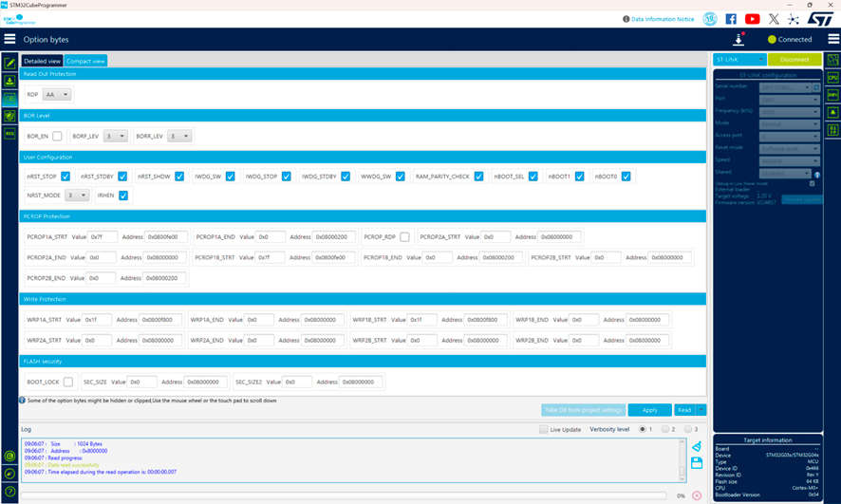Click the PCROP1A_STRT value input field
Viewport: 841px width, 504px height.
pos(103,236)
